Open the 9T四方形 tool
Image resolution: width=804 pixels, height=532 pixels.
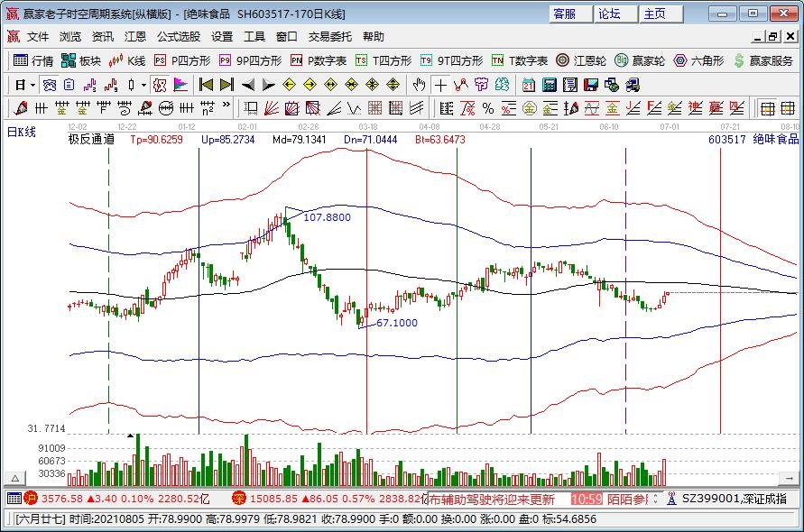pyautogui.click(x=451, y=61)
